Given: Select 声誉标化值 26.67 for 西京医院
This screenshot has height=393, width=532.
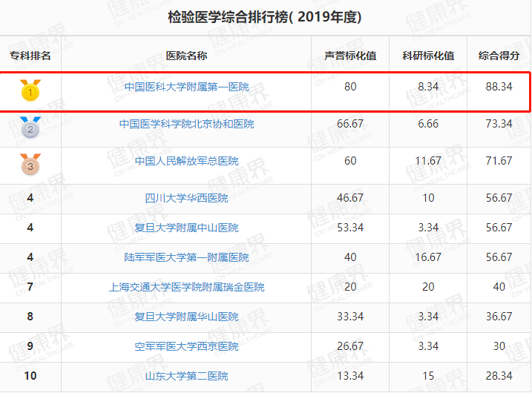Looking at the screenshot, I should pyautogui.click(x=350, y=346).
